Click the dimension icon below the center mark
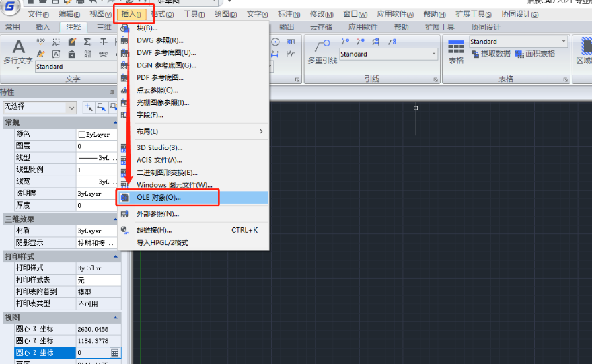Screen dimensions: 592x364 tap(275, 54)
